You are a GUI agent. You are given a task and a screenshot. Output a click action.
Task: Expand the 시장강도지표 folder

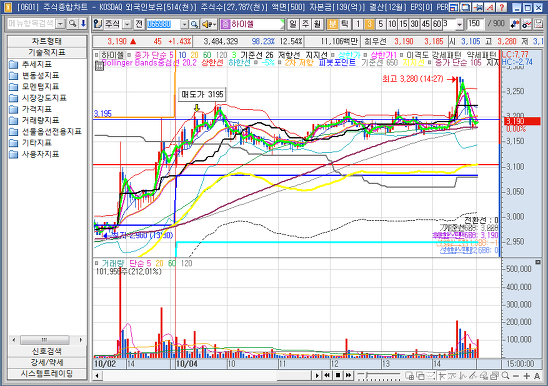pos(38,98)
